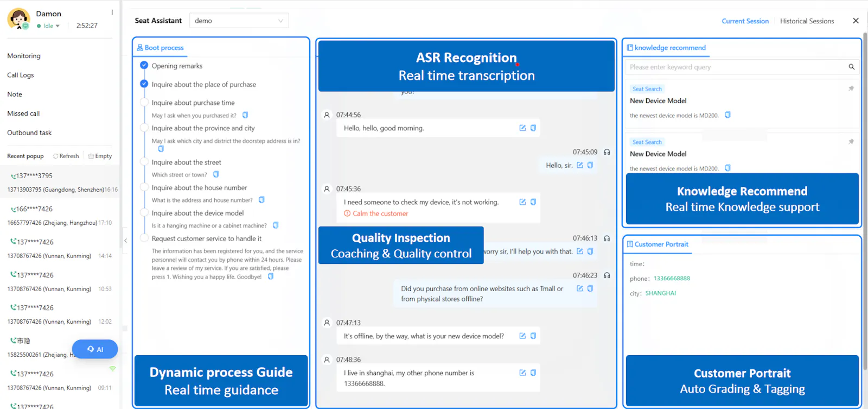Viewport: 868px width, 409px height.
Task: Click the 'Calm the customer' hint
Action: 376,213
